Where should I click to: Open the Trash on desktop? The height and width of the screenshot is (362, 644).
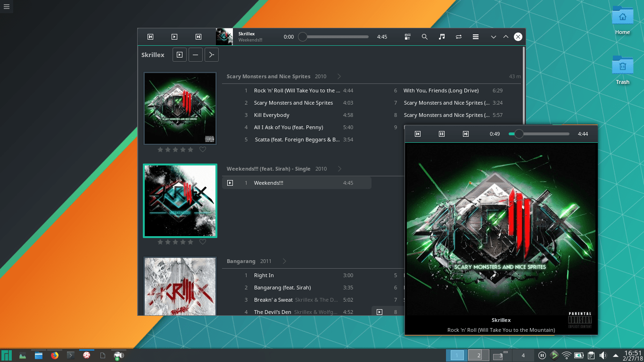(622, 70)
